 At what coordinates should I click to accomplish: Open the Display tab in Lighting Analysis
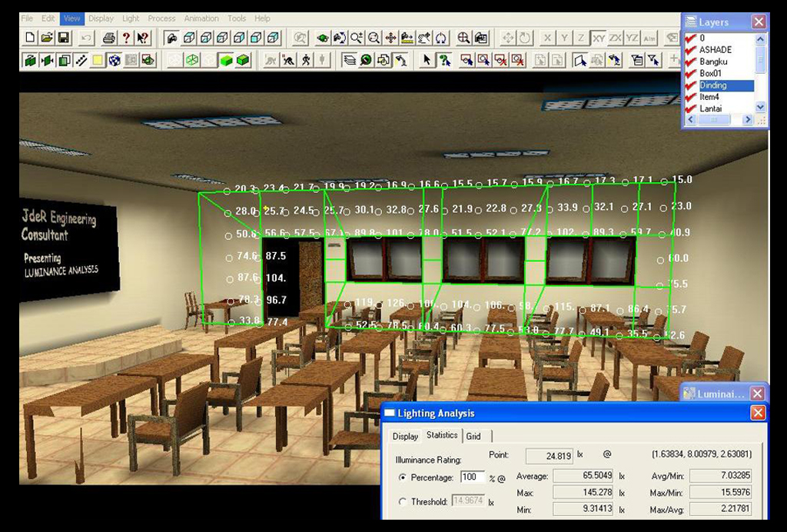[x=406, y=436]
